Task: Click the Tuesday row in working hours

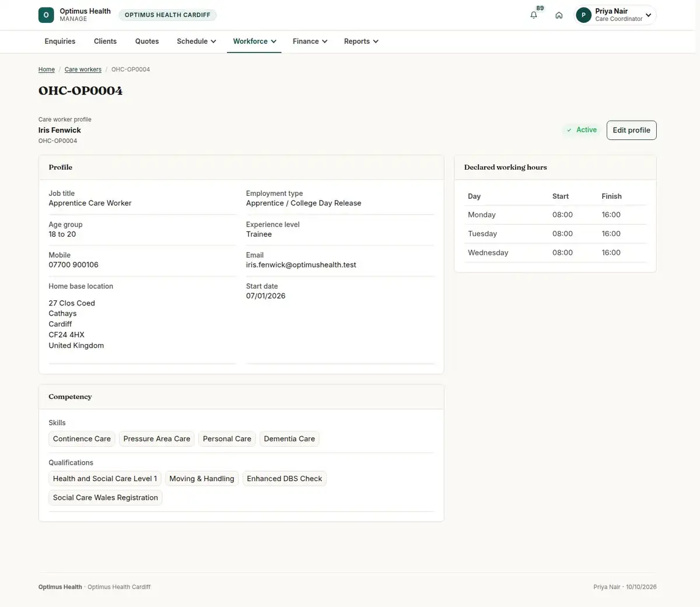Action: point(555,234)
